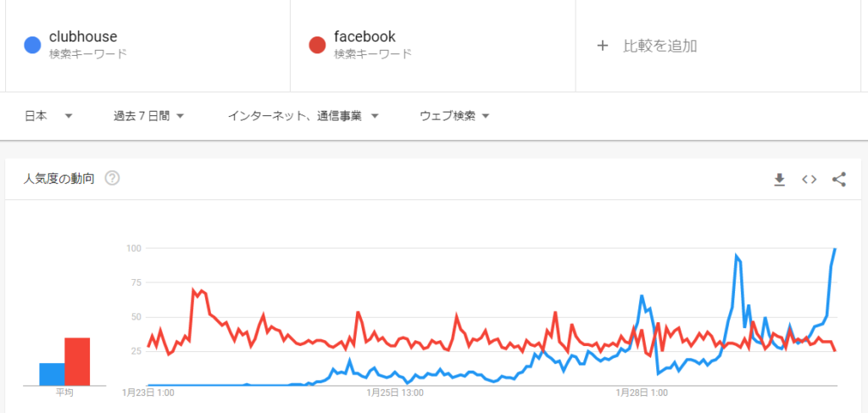Image resolution: width=868 pixels, height=413 pixels.
Task: Click the 1月25日 13:00 axis label
Action: pyautogui.click(x=395, y=393)
